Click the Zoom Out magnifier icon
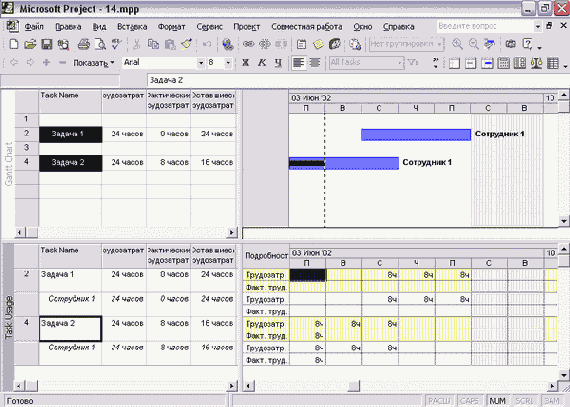The height and width of the screenshot is (407, 570). pyautogui.click(x=474, y=44)
